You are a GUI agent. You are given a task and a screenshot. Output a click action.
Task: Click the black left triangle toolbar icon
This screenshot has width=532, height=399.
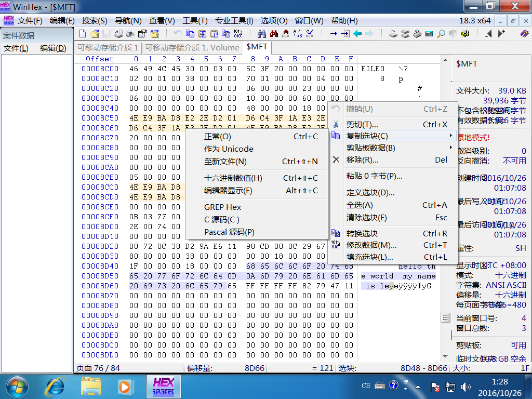coord(488,33)
